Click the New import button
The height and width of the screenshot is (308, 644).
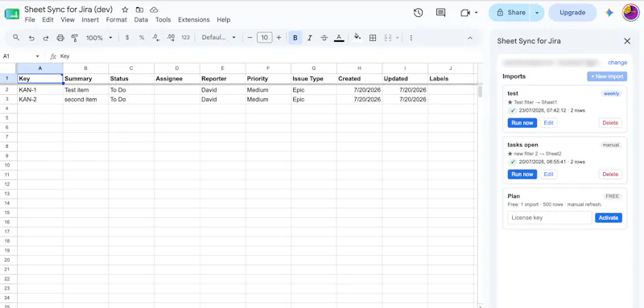point(607,76)
